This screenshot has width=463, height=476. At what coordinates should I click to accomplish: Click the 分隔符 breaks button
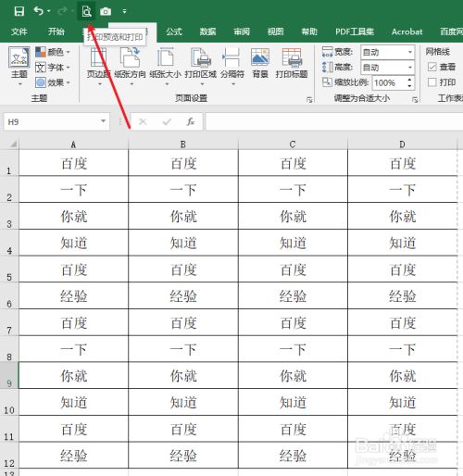click(232, 66)
